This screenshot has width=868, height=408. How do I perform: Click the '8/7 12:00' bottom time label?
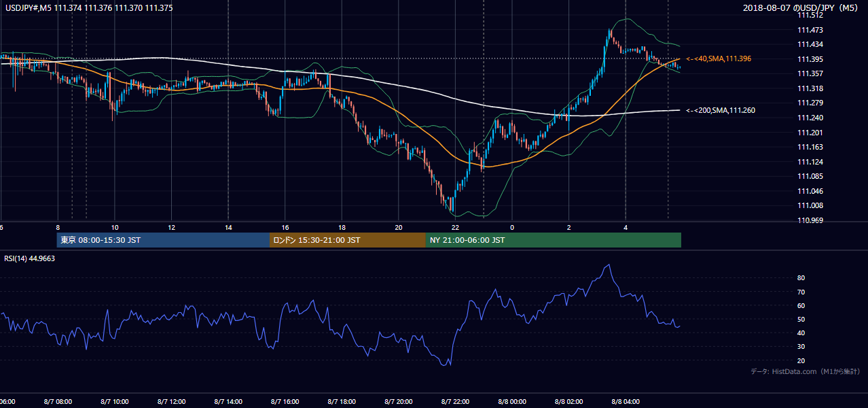point(171,403)
